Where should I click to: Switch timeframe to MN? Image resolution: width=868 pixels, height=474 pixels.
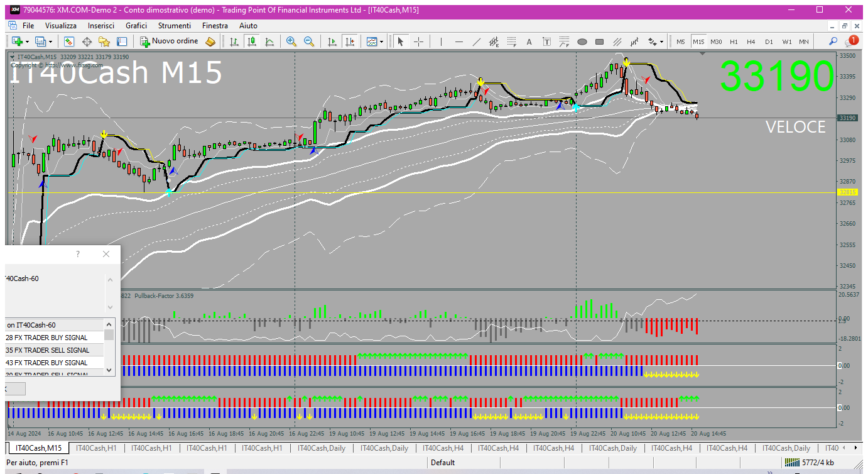pos(804,41)
